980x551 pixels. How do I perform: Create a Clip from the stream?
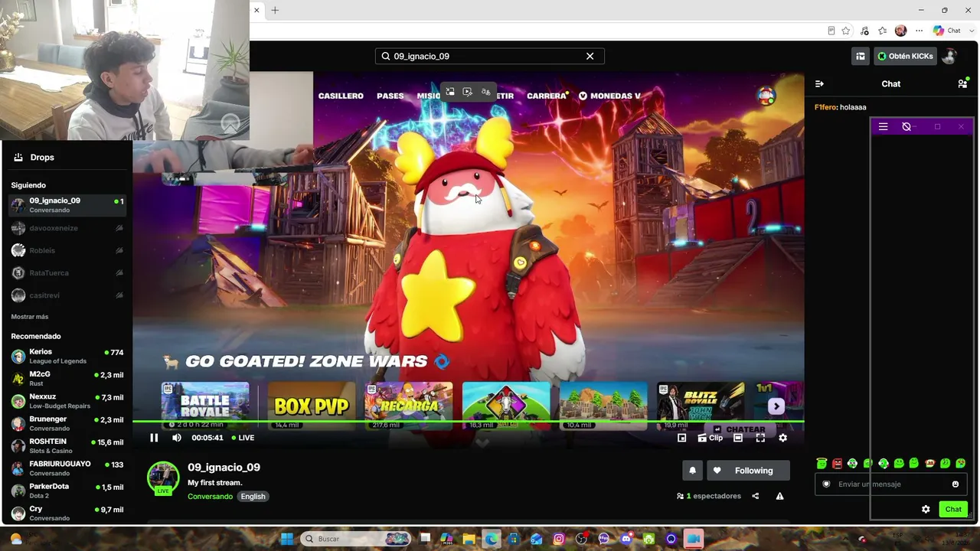pos(710,438)
